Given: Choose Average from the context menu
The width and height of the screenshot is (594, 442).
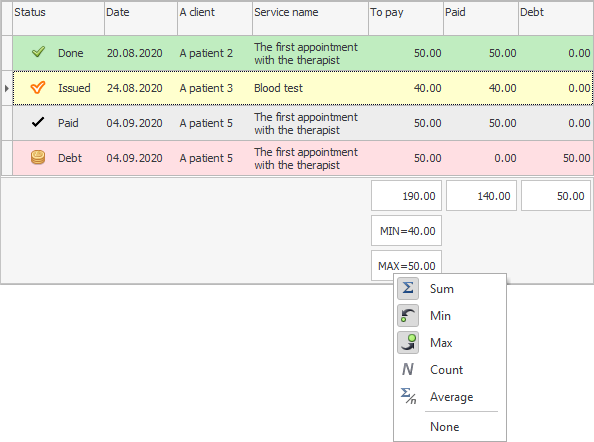Looking at the screenshot, I should [x=450, y=397].
